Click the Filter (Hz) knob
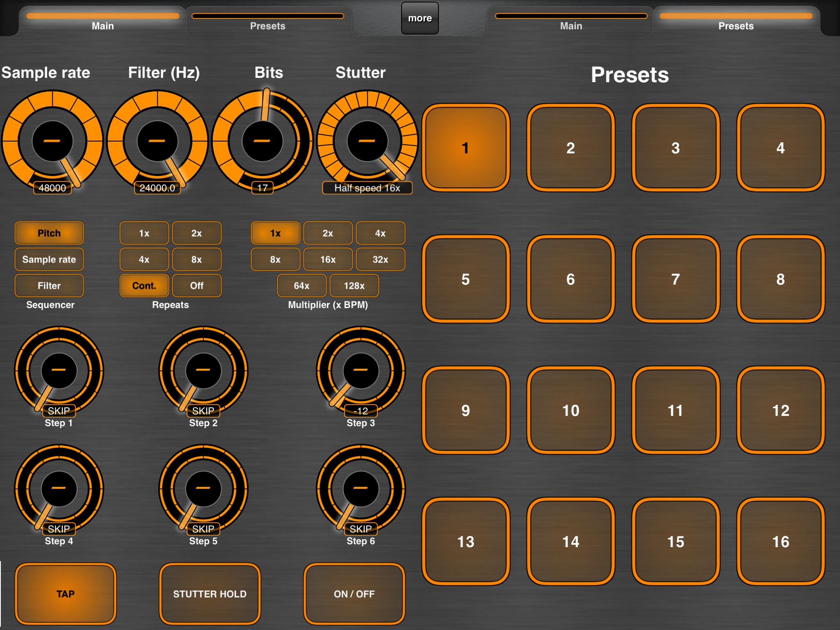 (x=157, y=141)
